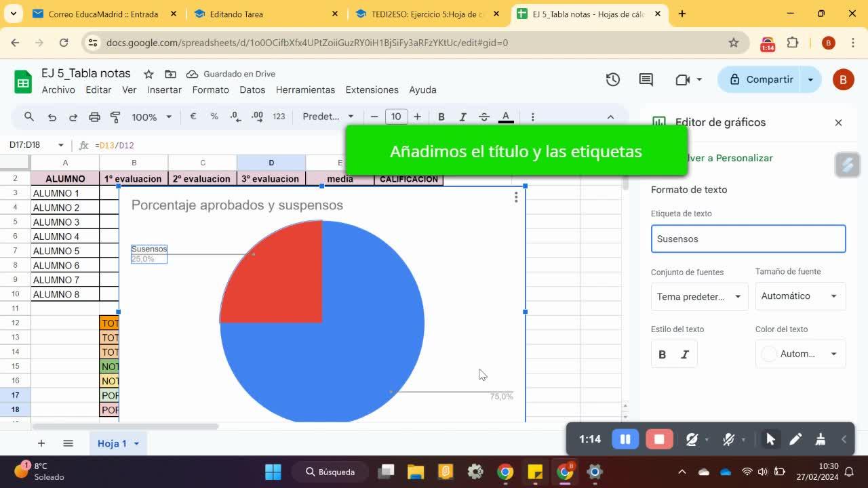Toggle bold in the main toolbar
868x488 pixels.
441,117
